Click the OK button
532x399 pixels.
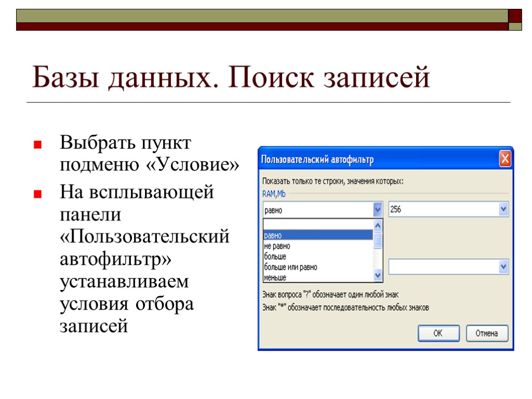[438, 333]
